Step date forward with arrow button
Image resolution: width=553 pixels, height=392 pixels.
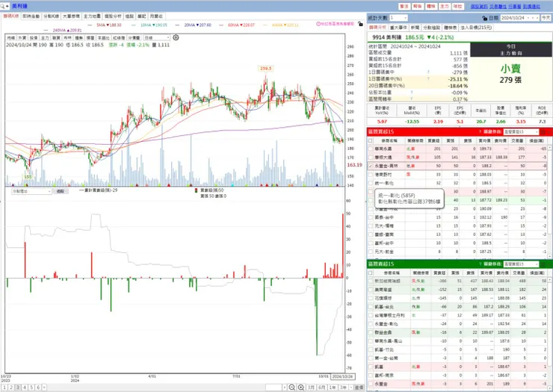[x=537, y=18]
